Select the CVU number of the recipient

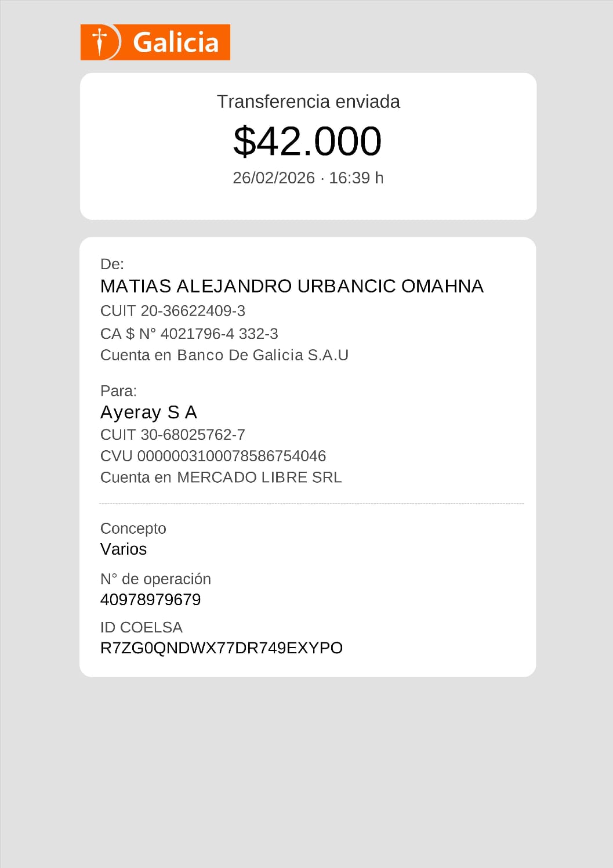point(213,456)
